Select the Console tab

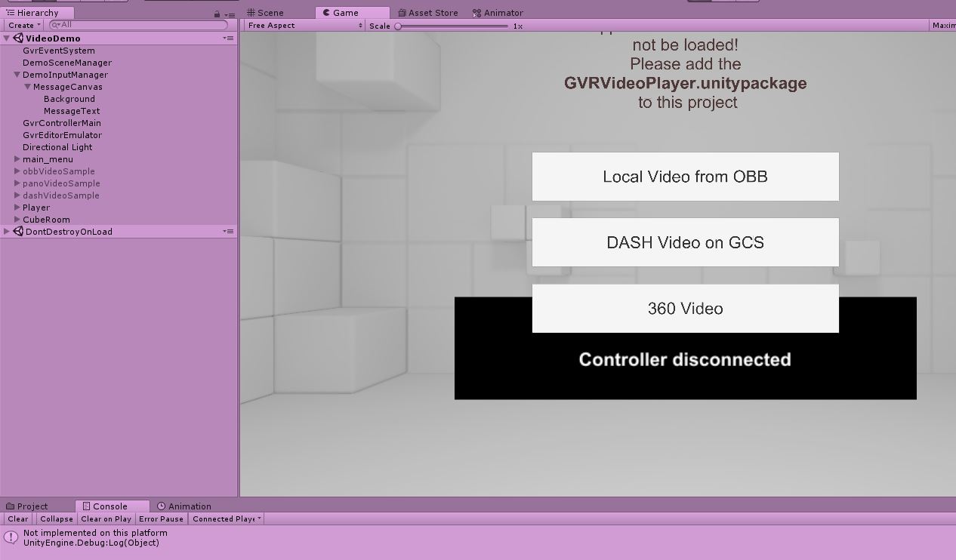[x=111, y=506]
